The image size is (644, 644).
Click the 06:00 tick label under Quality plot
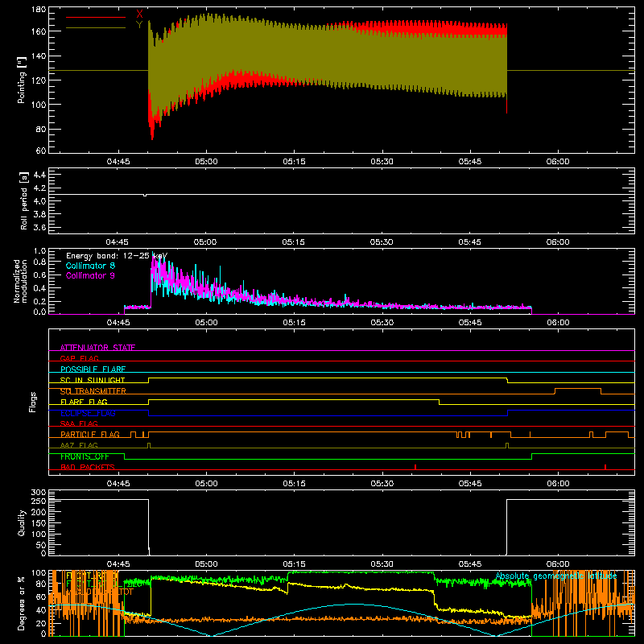(558, 564)
